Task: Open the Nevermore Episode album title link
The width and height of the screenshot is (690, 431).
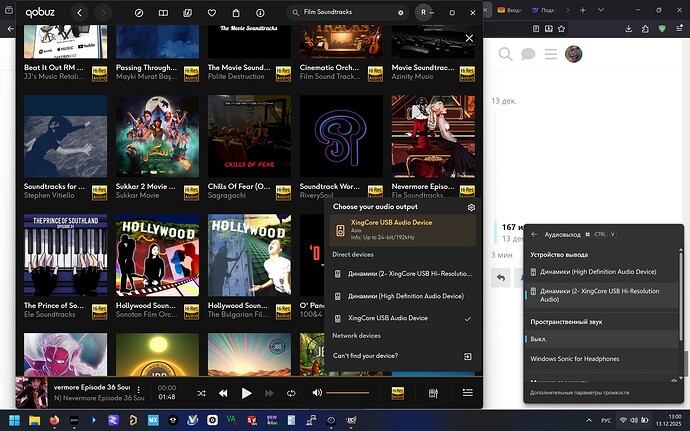Action: click(x=423, y=187)
